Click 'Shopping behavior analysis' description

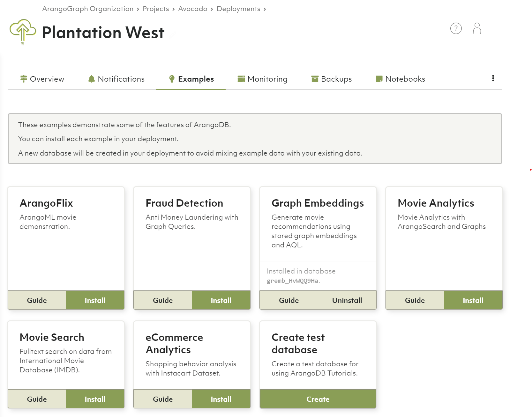[x=191, y=368]
